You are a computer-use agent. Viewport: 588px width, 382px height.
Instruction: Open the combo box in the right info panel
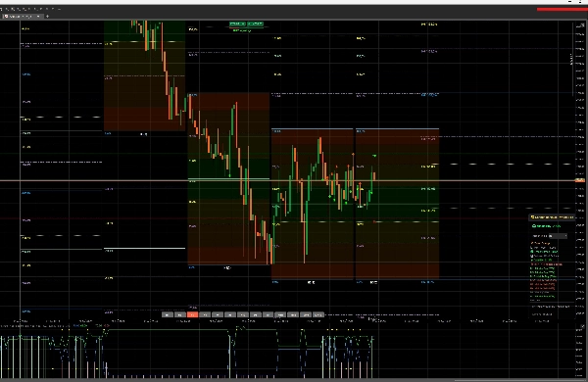click(558, 236)
